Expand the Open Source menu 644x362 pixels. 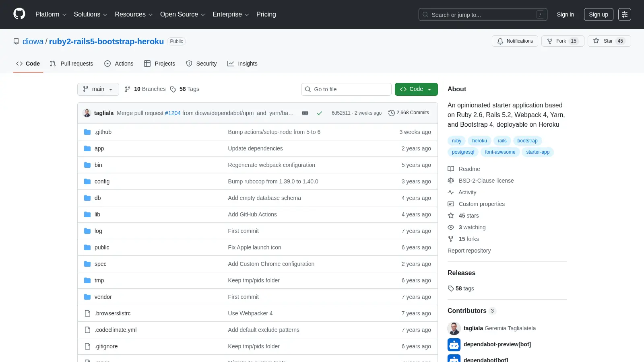pyautogui.click(x=183, y=14)
